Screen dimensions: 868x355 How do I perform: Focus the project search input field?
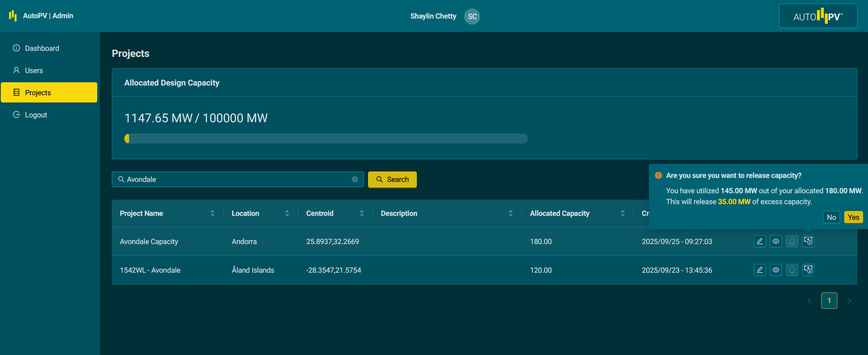[237, 180]
